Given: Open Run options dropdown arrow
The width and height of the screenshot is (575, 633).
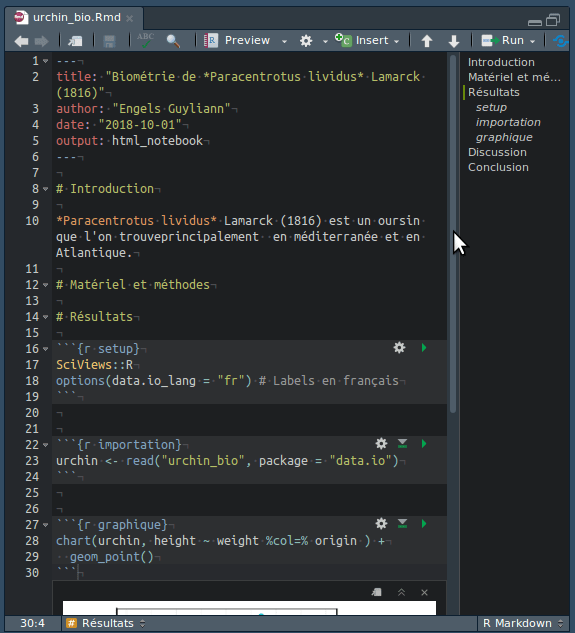Looking at the screenshot, I should coord(533,41).
